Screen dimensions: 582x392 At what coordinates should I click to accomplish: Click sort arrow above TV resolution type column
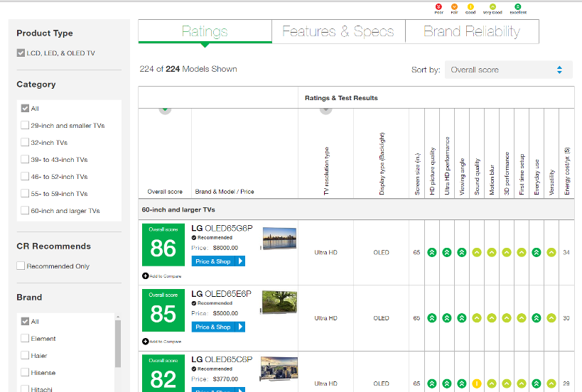point(326,109)
